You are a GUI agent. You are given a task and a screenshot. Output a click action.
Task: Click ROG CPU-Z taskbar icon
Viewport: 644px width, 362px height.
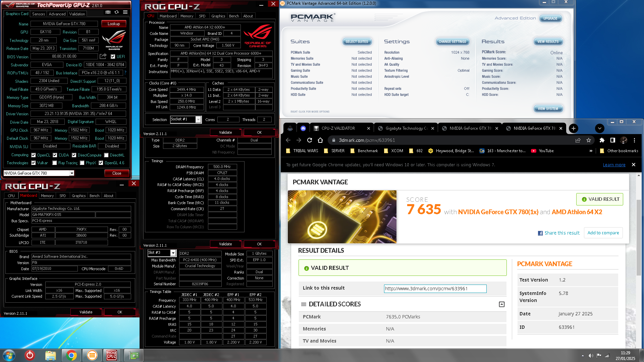pyautogui.click(x=112, y=355)
